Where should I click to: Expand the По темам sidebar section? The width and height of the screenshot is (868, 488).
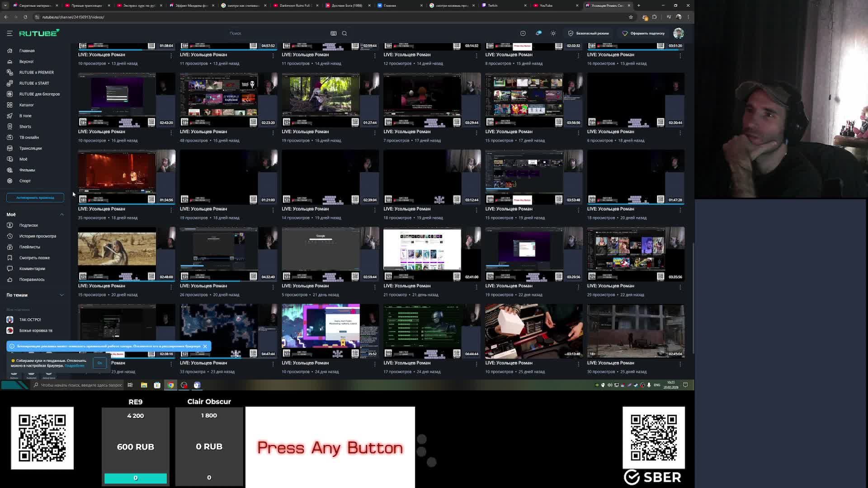pyautogui.click(x=62, y=295)
